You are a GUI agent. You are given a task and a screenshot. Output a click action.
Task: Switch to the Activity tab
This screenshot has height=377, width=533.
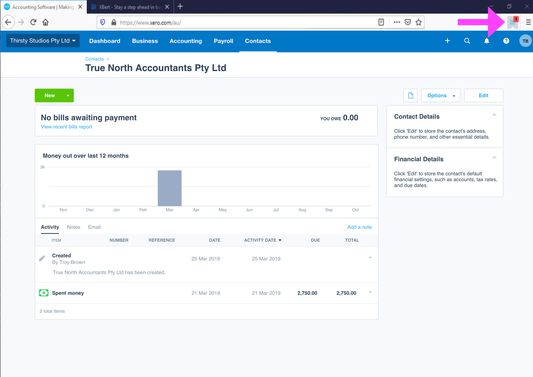(x=50, y=227)
